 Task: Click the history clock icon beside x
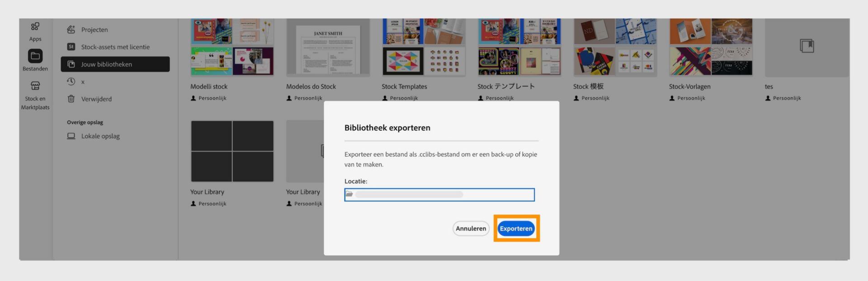click(71, 81)
